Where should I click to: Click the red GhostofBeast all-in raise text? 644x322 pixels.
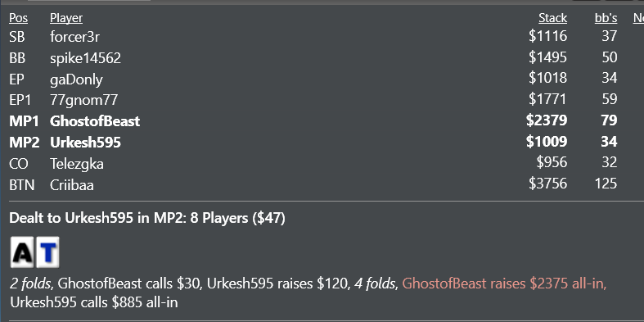pos(504,283)
